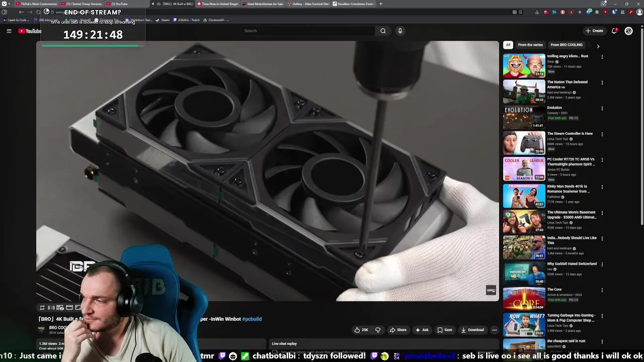
Task: Click the uBlock extension icon
Action: (571, 12)
